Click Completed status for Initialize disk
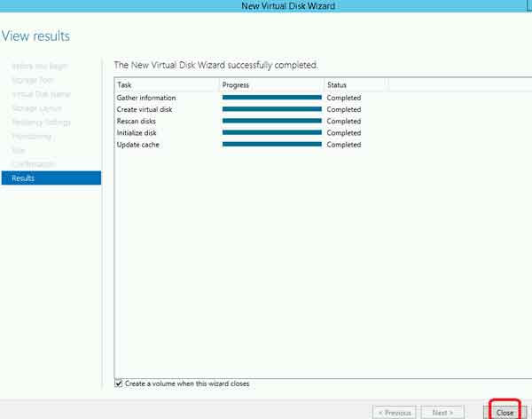Image resolution: width=532 pixels, height=419 pixels. tap(344, 133)
